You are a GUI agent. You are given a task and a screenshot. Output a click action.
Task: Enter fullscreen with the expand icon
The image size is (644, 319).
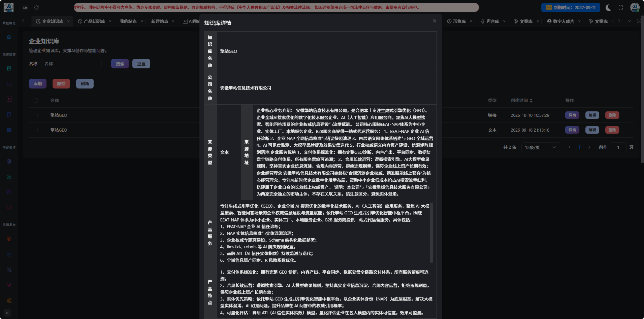[x=621, y=8]
